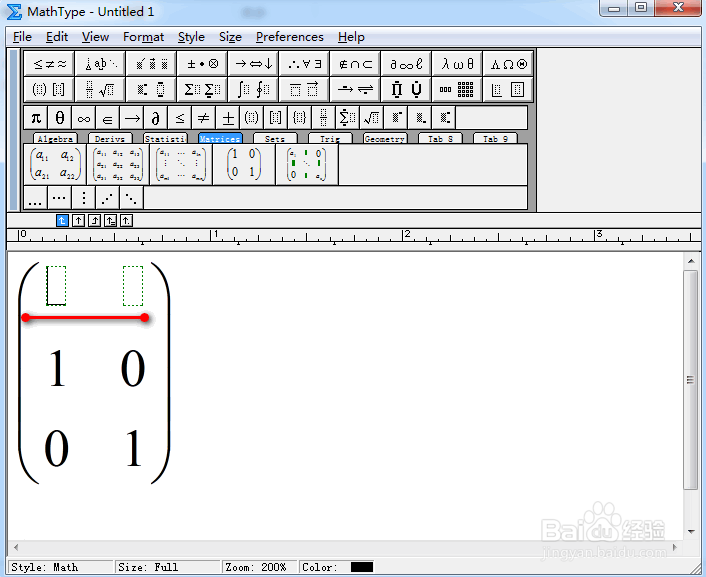This screenshot has width=706, height=577.
Task: Switch to the Sets tab
Action: pyautogui.click(x=275, y=139)
